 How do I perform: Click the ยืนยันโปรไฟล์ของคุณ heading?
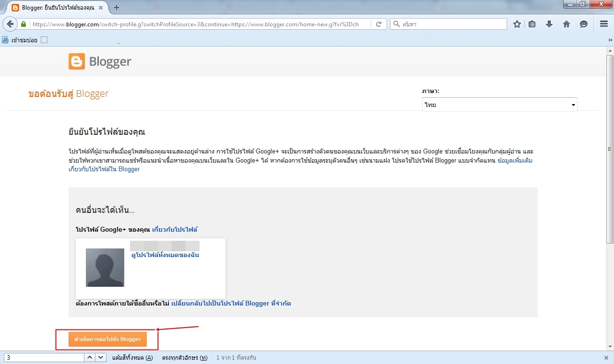(106, 132)
